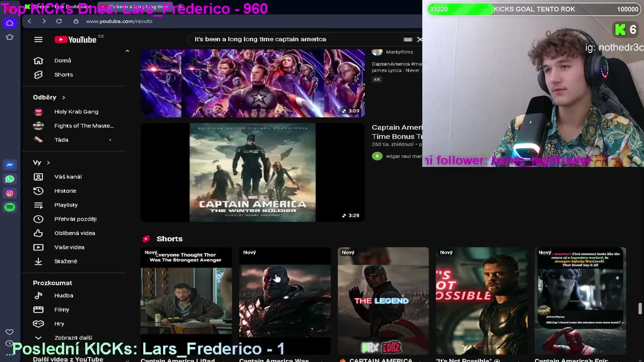Click the Přehrát později clock icon
644x362 pixels.
(x=38, y=219)
